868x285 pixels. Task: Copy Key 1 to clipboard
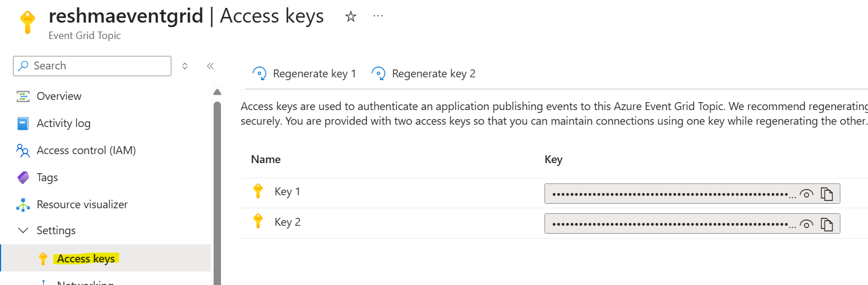pyautogui.click(x=827, y=194)
